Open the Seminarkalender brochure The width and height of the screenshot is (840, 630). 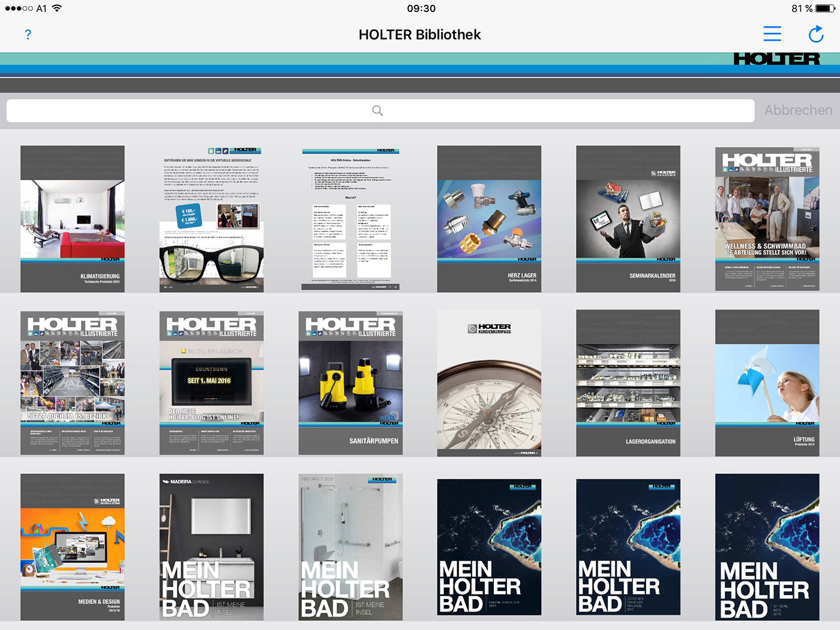(x=628, y=219)
